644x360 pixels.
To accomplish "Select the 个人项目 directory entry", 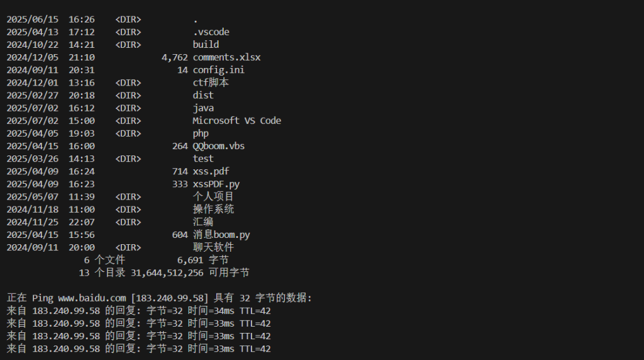I will coord(213,196).
